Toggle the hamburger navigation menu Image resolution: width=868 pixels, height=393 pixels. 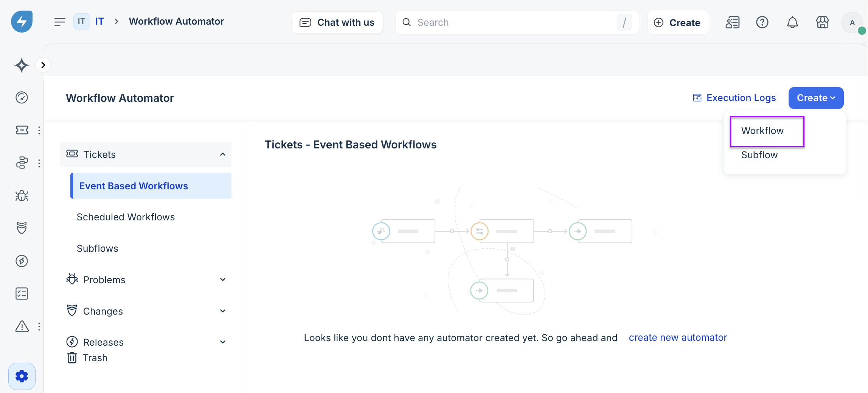click(60, 22)
